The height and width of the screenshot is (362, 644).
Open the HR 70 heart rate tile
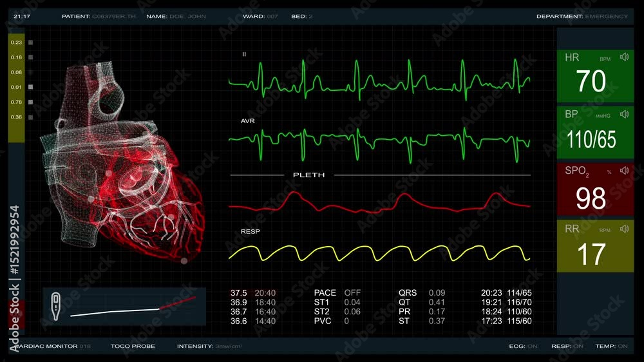click(x=595, y=76)
